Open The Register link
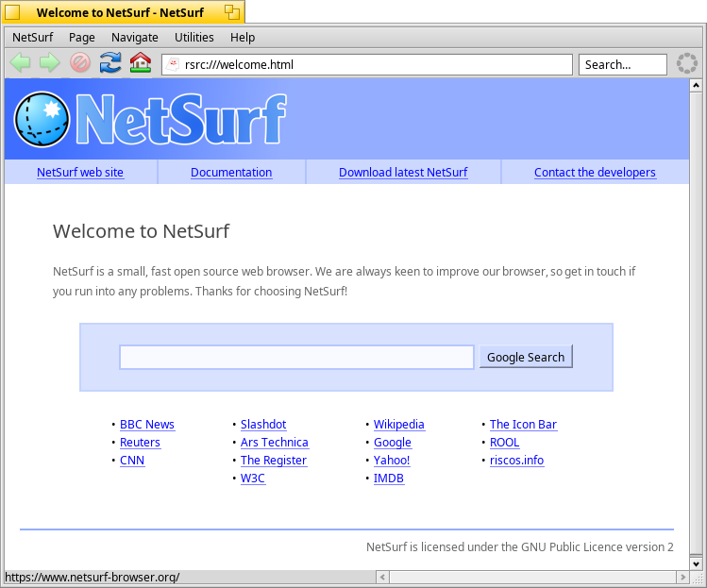 274,461
